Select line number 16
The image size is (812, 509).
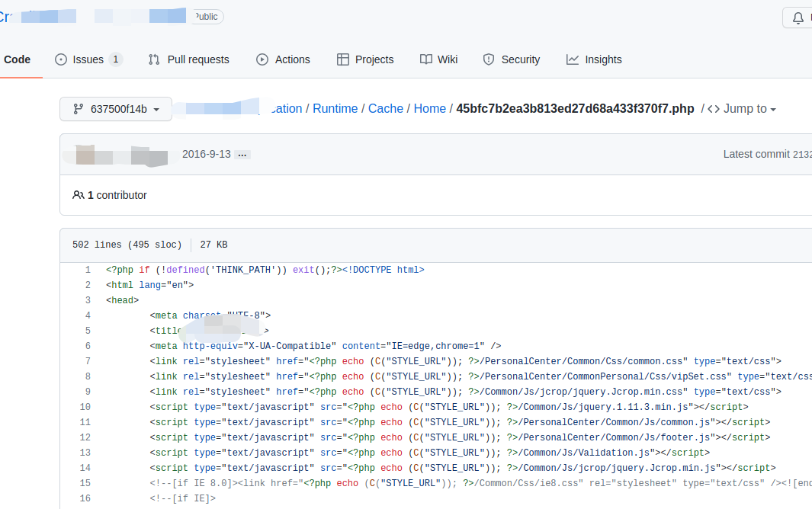pyautogui.click(x=85, y=498)
